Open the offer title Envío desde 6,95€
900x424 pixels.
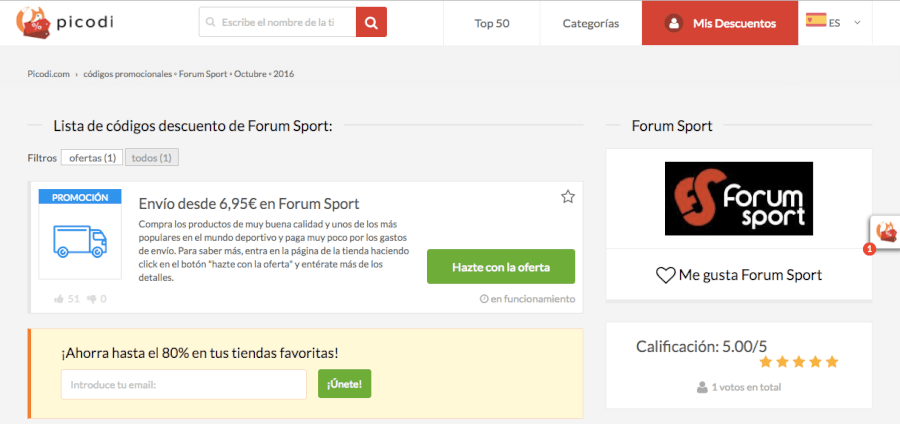point(249,204)
